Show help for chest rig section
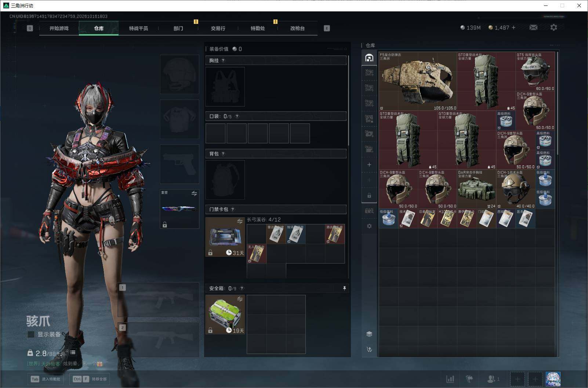The image size is (588, 388). (x=223, y=61)
